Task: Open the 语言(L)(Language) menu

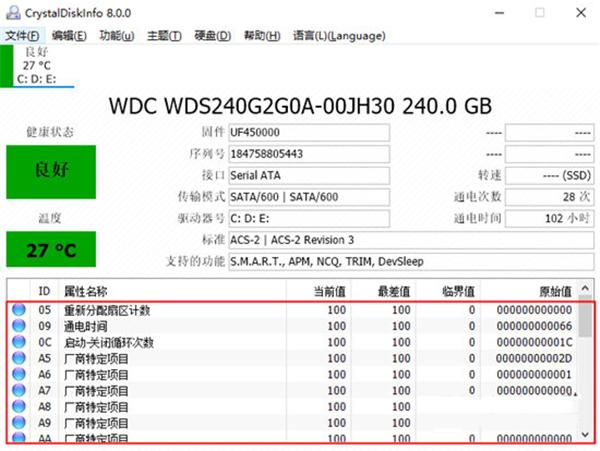Action: tap(339, 36)
